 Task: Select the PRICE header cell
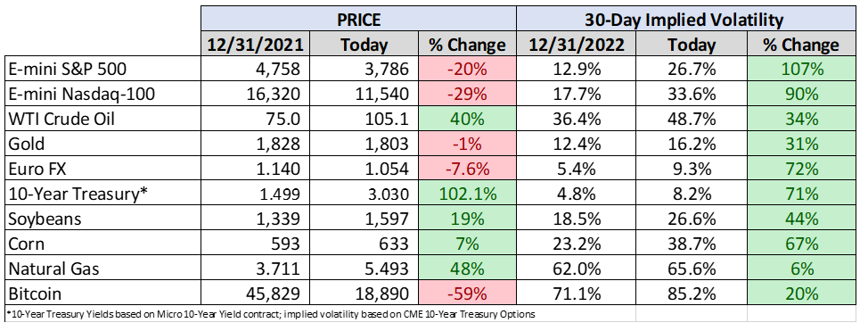(x=358, y=20)
